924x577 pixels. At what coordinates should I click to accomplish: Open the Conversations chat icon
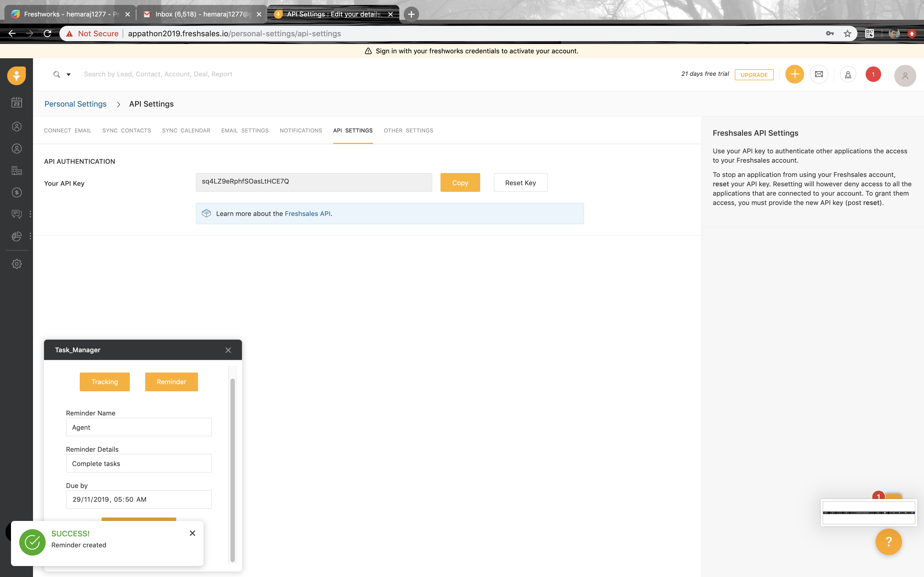point(16,214)
